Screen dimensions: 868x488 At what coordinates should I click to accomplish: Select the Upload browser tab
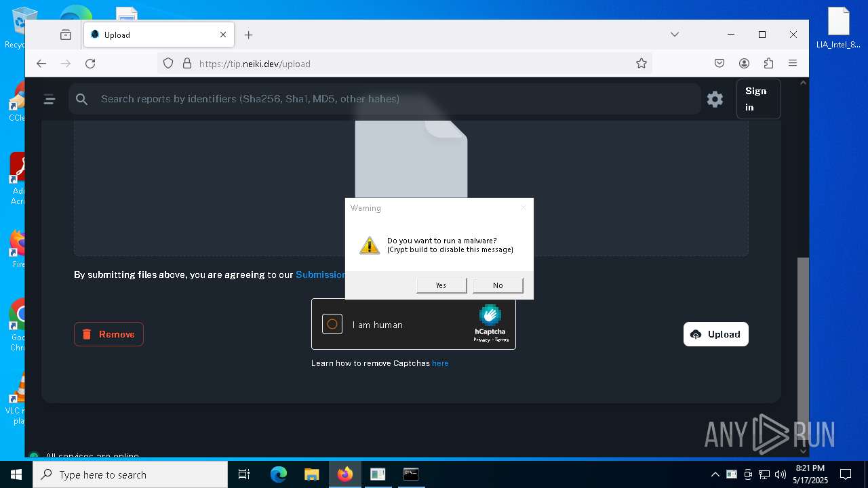[159, 35]
